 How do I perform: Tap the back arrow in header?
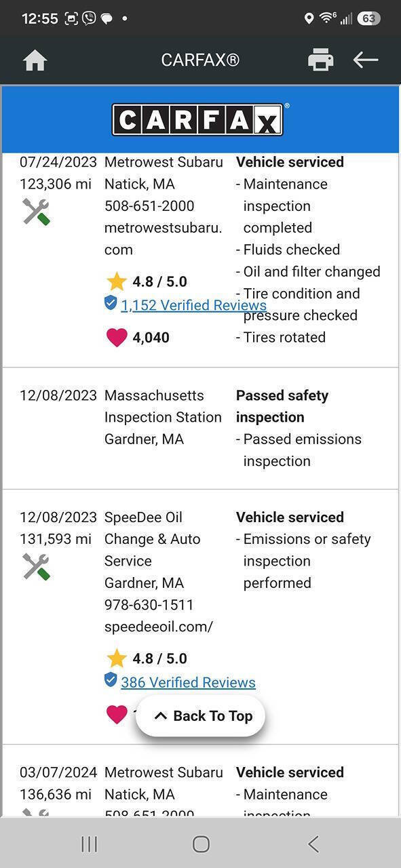tap(366, 60)
